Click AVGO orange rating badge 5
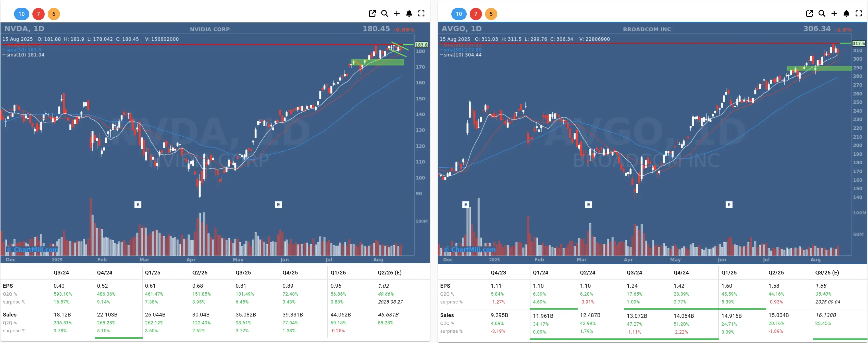 click(491, 14)
